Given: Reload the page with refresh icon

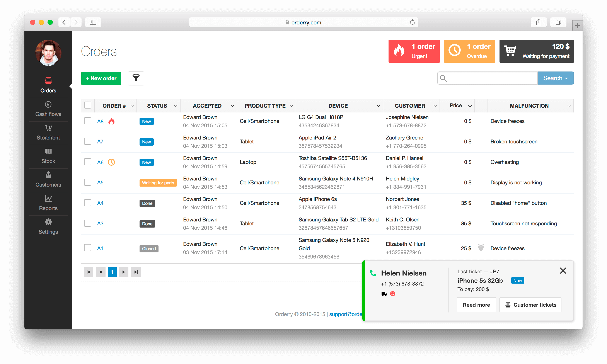Looking at the screenshot, I should (x=412, y=22).
